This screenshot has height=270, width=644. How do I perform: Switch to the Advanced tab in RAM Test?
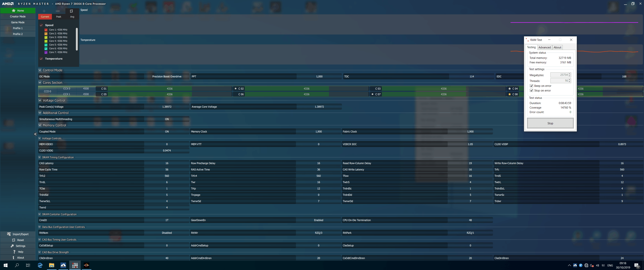coord(544,47)
